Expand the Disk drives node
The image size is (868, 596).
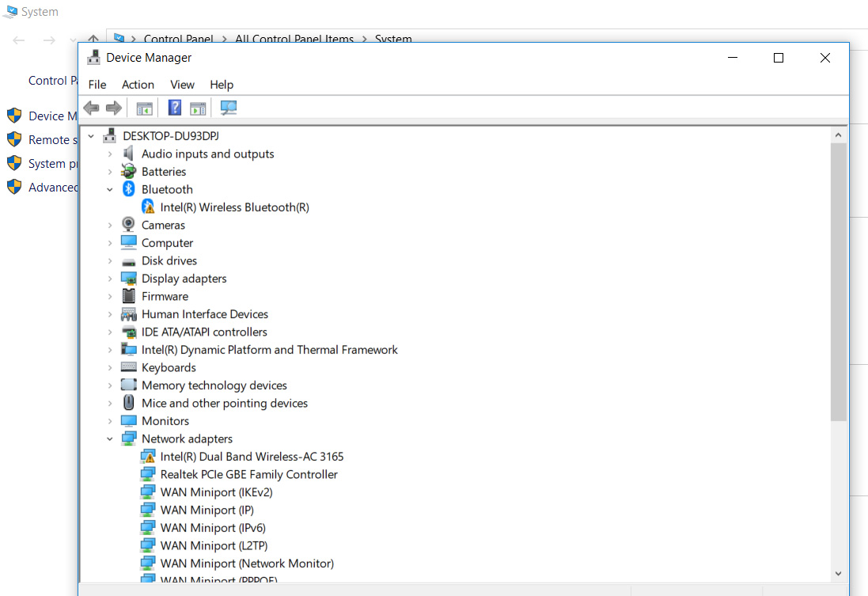pos(110,261)
